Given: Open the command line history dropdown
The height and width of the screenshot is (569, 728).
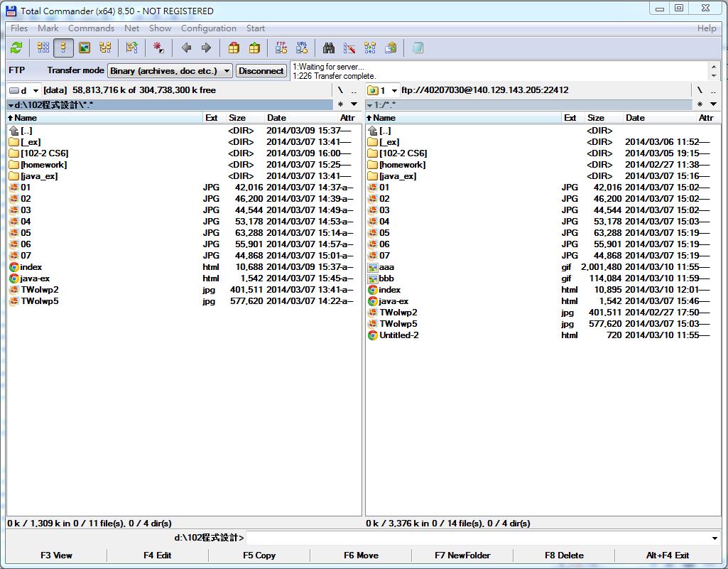Looking at the screenshot, I should coord(715,538).
